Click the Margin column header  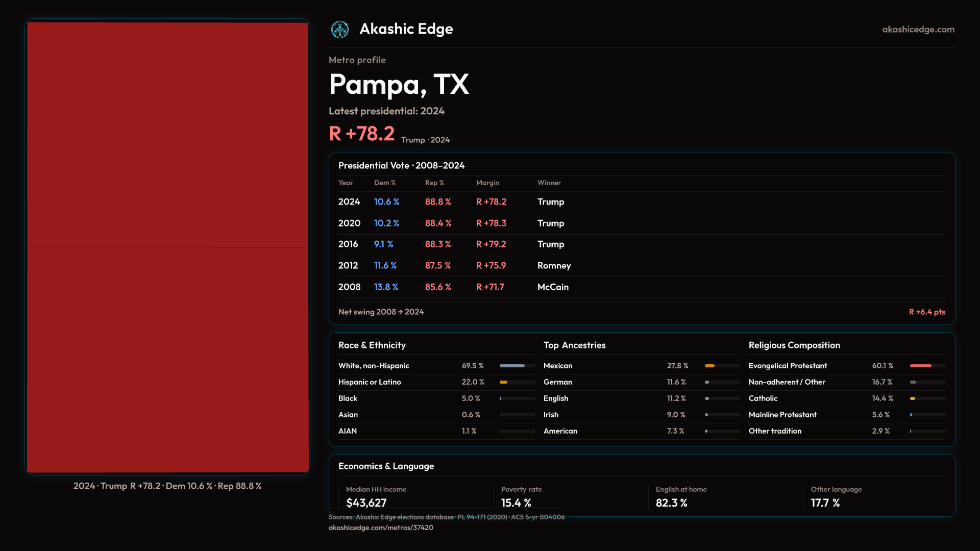pyautogui.click(x=487, y=183)
